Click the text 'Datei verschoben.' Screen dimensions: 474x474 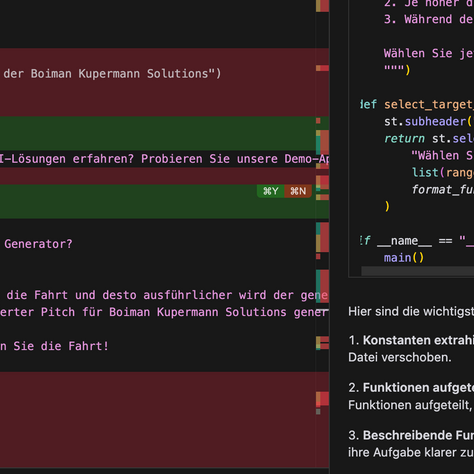400,357
